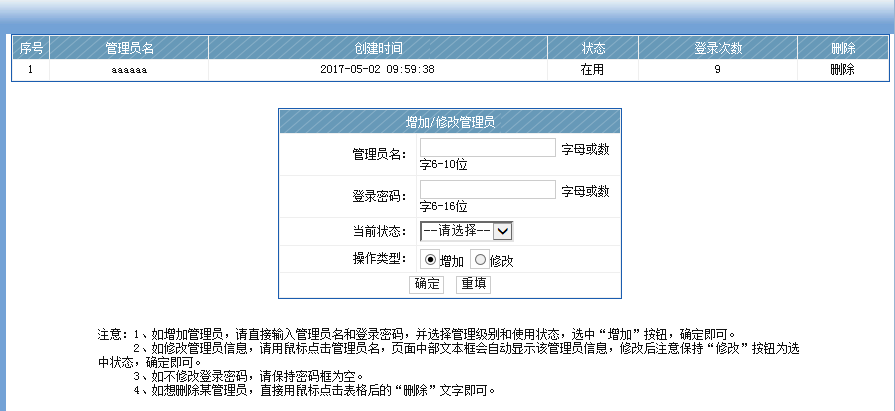
Task: Click administrator name aaaaaa in table
Action: click(x=130, y=71)
